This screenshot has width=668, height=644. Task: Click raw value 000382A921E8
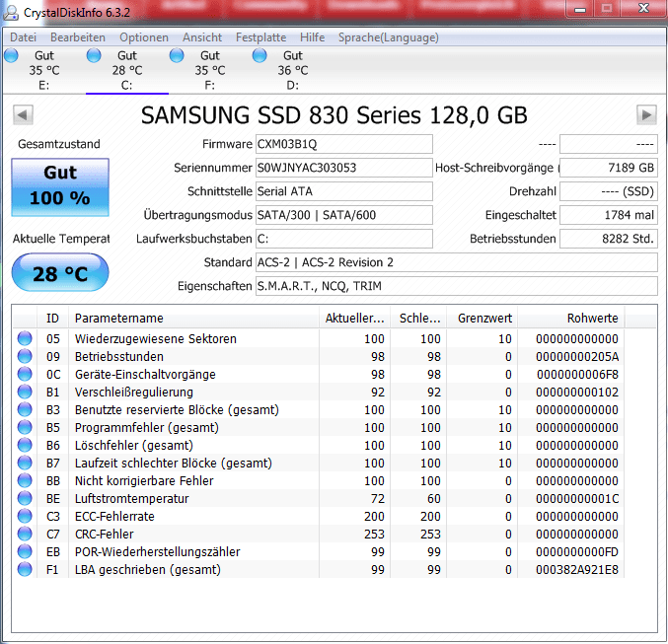pos(577,569)
